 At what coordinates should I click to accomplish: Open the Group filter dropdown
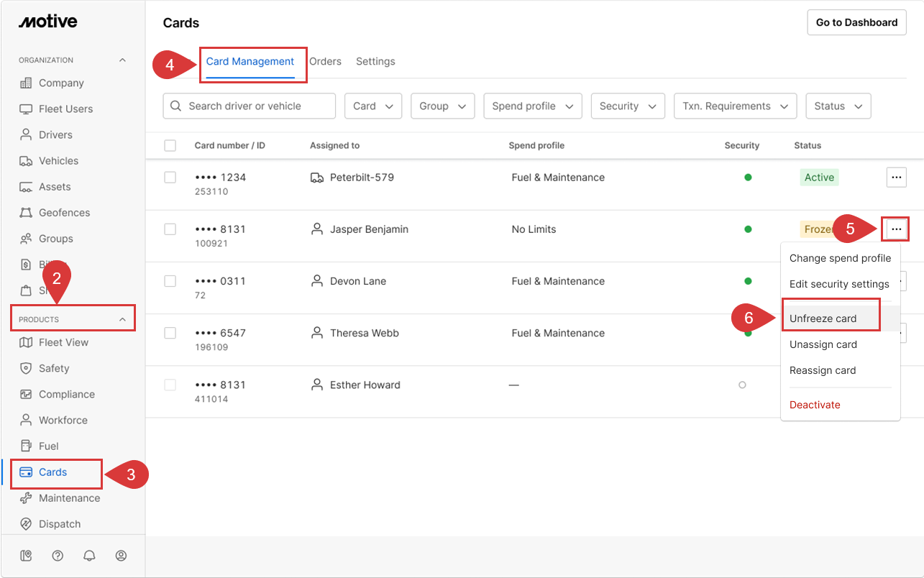click(443, 106)
